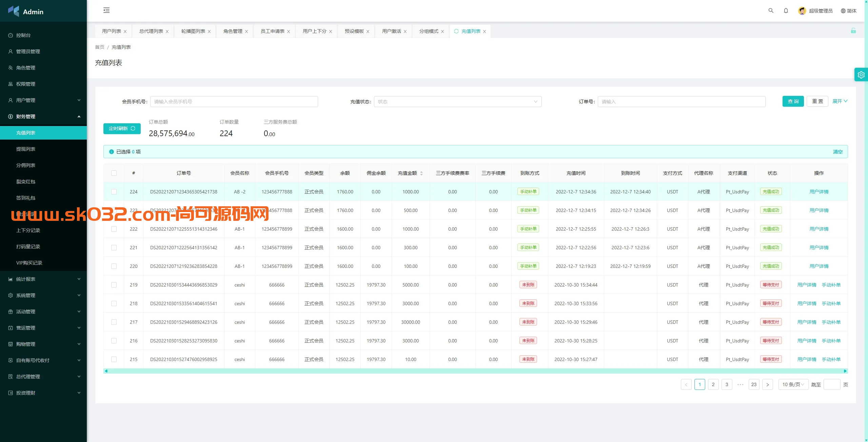Screen dimensions: 868x442
Task: Open 提现列表 in the sidebar menu
Action: 26,149
